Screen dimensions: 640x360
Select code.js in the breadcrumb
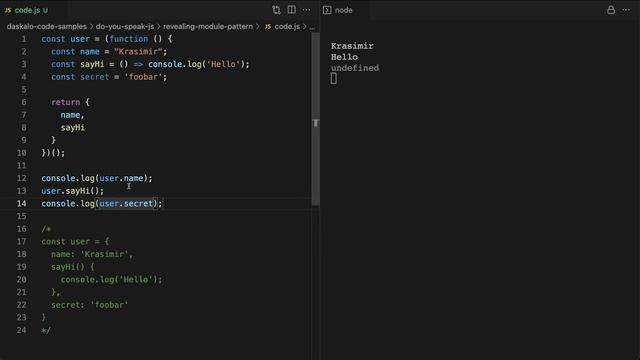287,27
